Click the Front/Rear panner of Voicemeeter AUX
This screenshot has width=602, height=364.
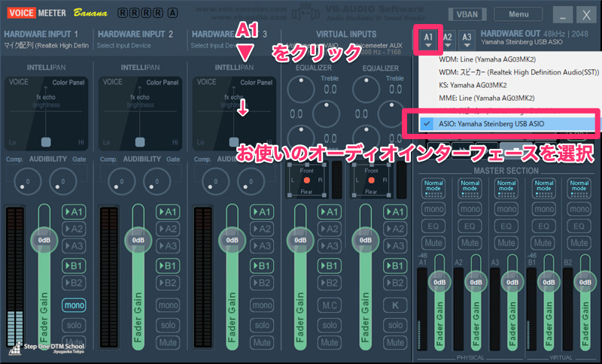coord(371,180)
